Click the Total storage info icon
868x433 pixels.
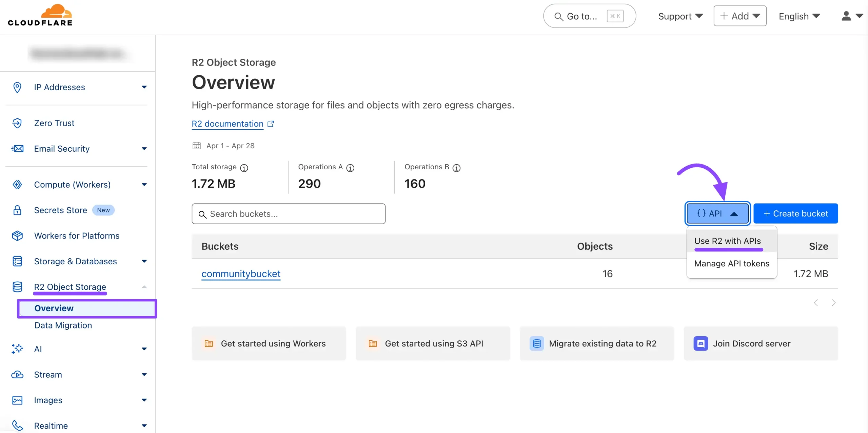[244, 168]
